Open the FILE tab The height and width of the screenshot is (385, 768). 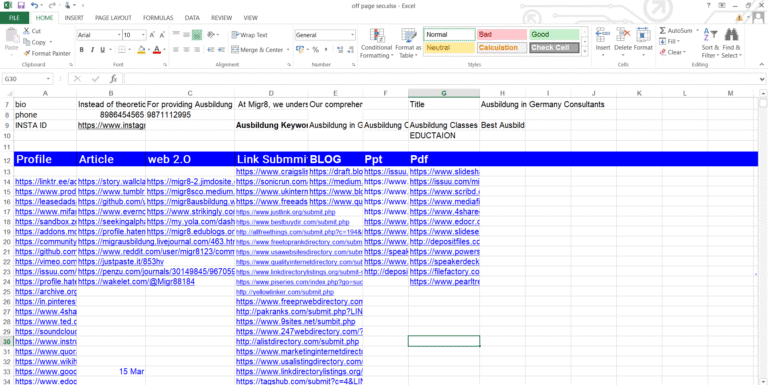[14, 18]
